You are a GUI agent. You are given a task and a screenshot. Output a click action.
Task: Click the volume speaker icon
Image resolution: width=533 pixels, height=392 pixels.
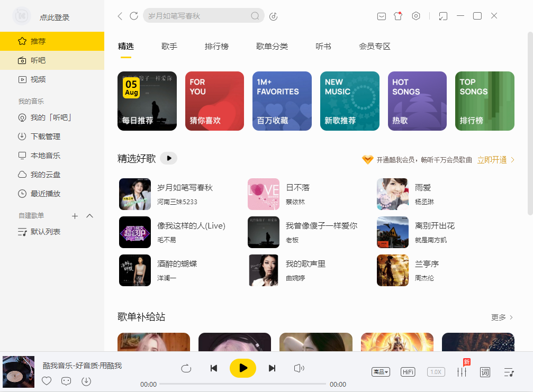(x=299, y=368)
